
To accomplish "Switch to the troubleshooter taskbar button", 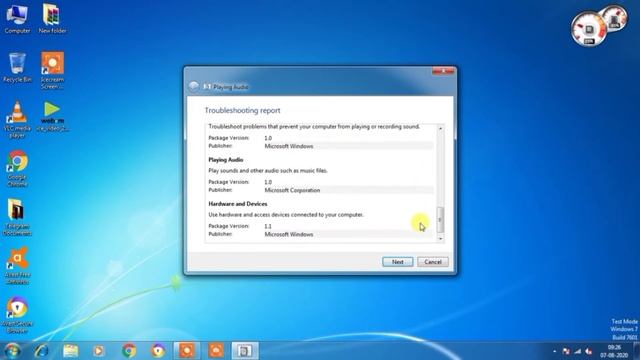I will (245, 351).
